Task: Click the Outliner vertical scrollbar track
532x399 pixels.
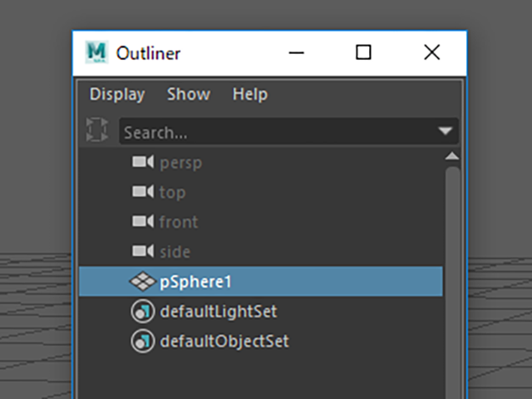Action: click(452, 282)
